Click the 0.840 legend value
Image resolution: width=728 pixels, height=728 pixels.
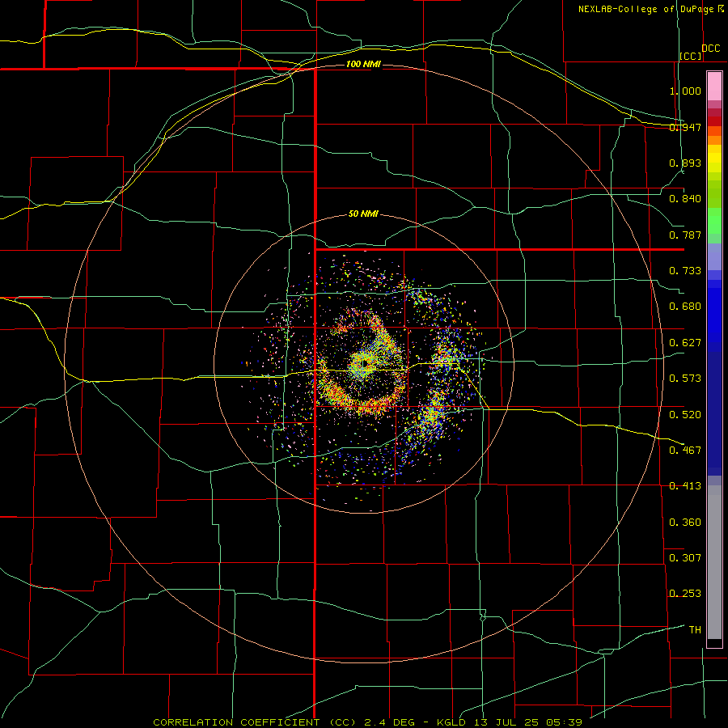pyautogui.click(x=685, y=199)
